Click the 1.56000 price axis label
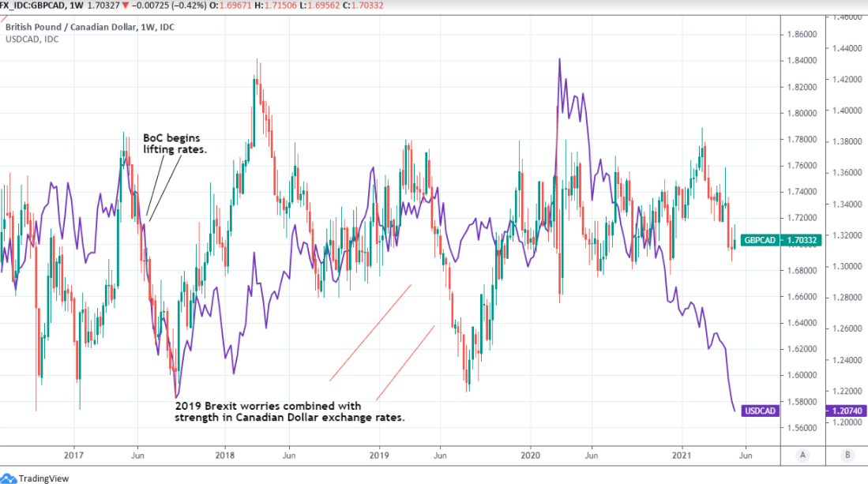 click(x=802, y=428)
